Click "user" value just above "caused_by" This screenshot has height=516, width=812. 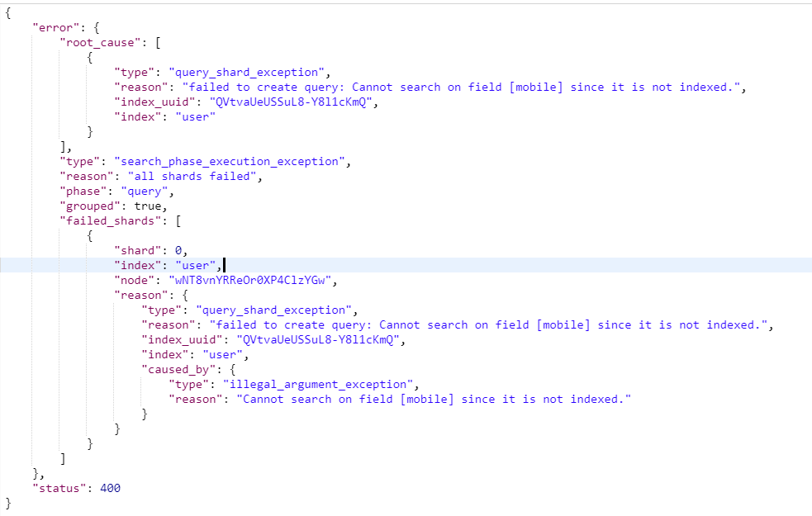pyautogui.click(x=222, y=355)
